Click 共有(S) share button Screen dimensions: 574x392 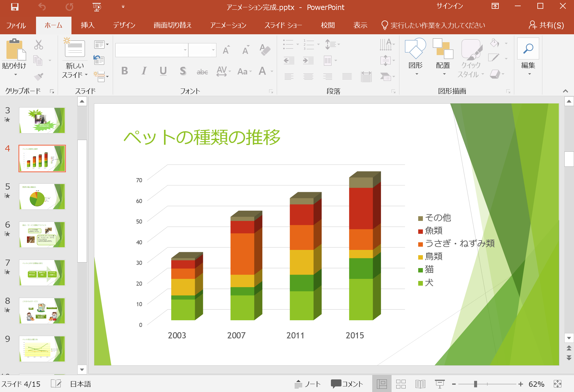click(546, 25)
